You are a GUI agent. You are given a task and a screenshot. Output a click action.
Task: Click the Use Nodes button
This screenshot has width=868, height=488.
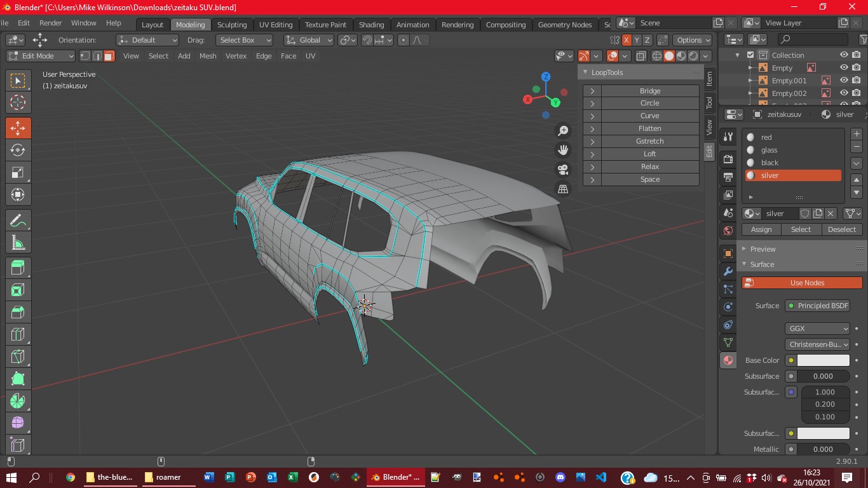coord(802,283)
